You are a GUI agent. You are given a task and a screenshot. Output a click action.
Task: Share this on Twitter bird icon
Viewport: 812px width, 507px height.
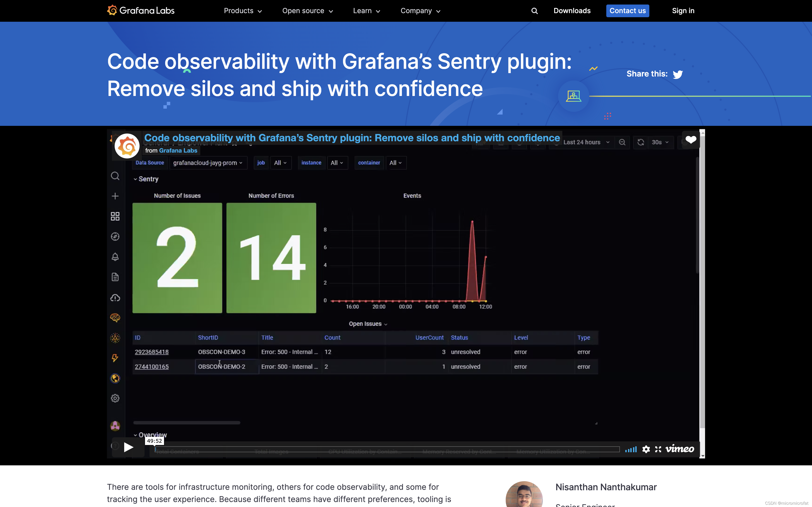point(677,74)
